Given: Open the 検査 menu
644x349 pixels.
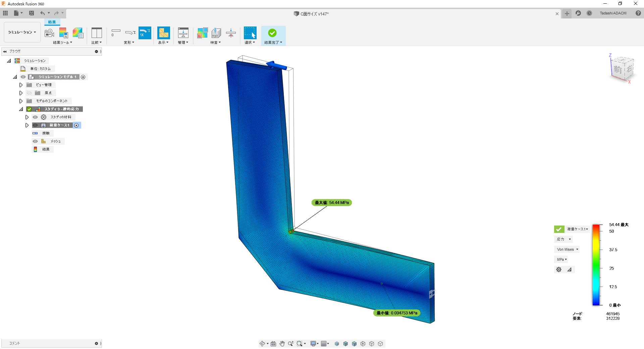Looking at the screenshot, I should (216, 43).
